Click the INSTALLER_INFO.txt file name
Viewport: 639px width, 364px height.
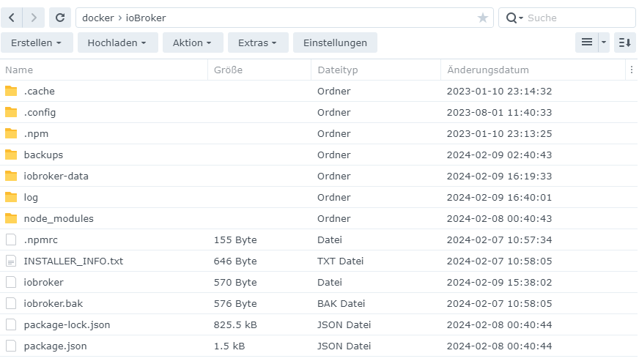click(x=73, y=261)
